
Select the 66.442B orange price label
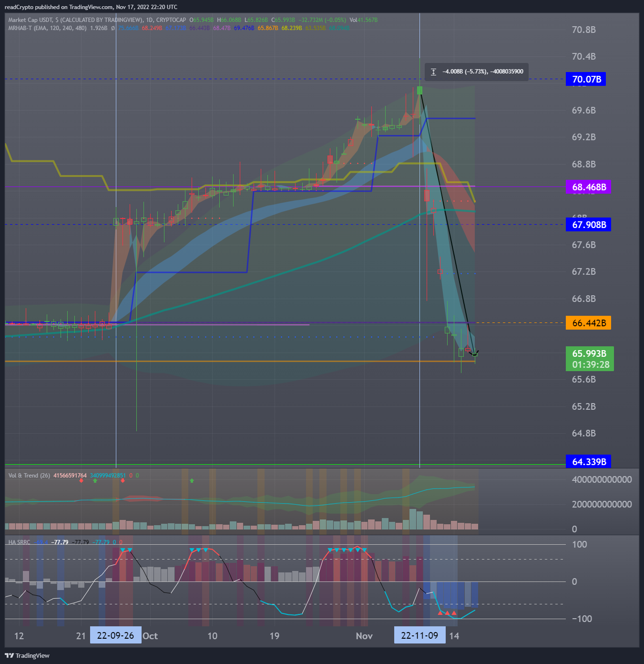click(588, 323)
